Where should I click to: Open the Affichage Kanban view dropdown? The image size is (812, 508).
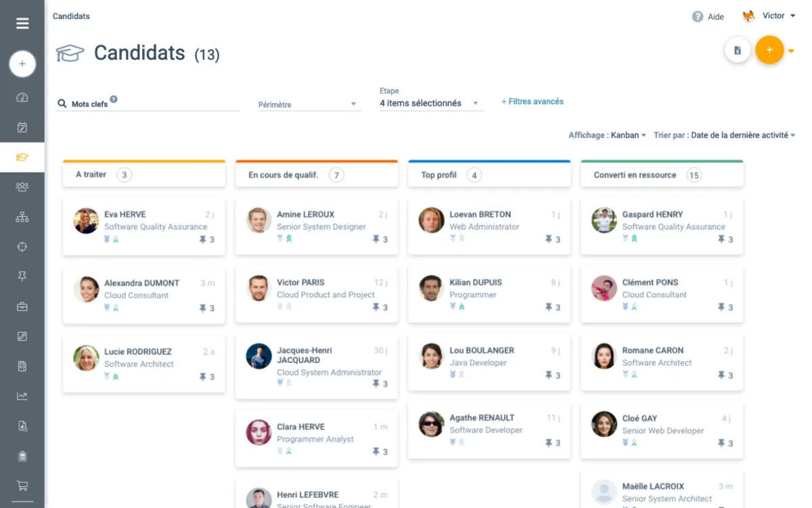[x=608, y=135]
